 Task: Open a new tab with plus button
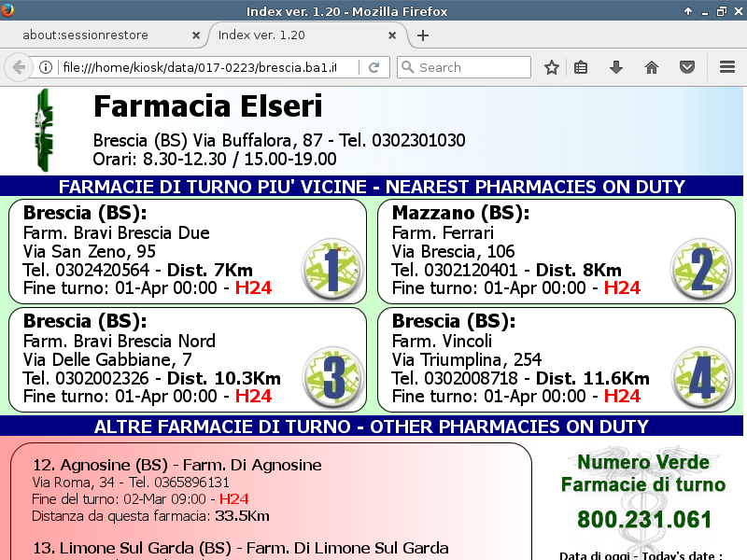pos(423,35)
